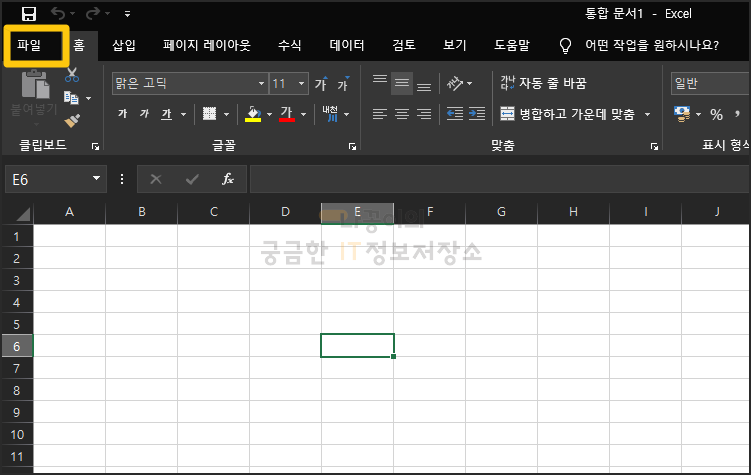The image size is (751, 475).
Task: Select column header B
Action: pyautogui.click(x=142, y=212)
